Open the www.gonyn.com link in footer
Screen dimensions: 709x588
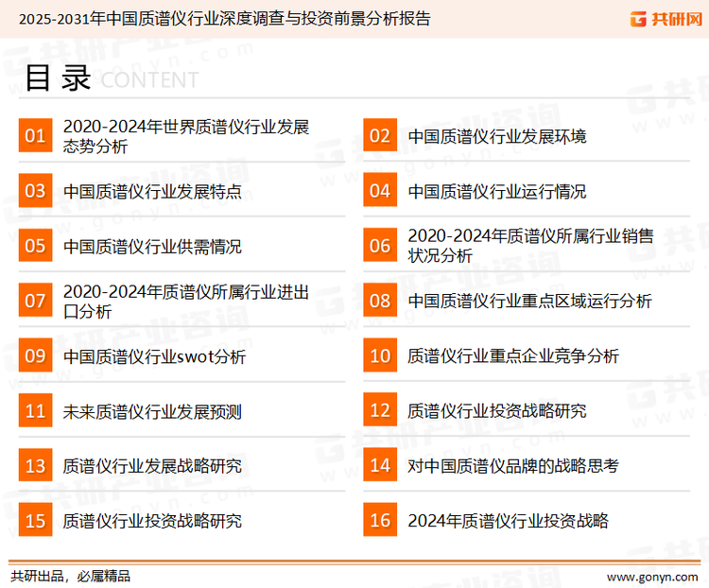(x=652, y=578)
